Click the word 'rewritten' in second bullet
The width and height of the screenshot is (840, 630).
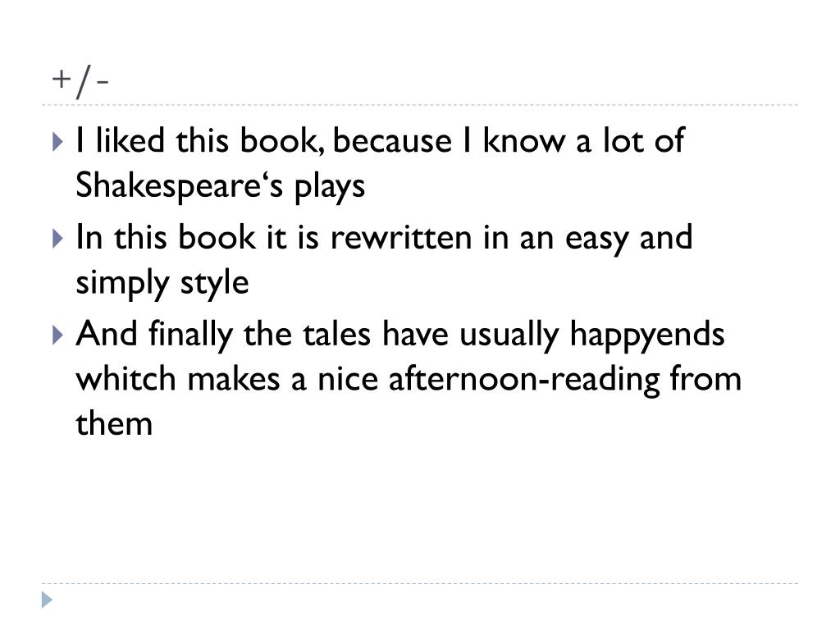coord(400,238)
